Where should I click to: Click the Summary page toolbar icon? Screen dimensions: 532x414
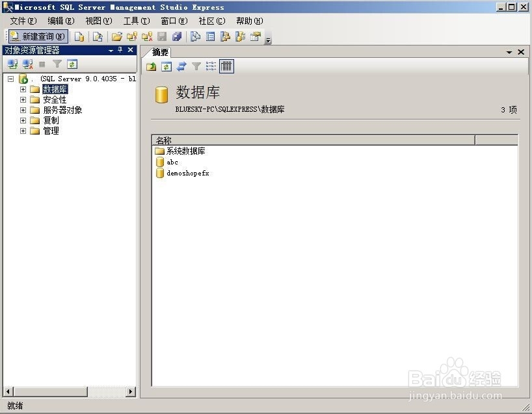[210, 36]
